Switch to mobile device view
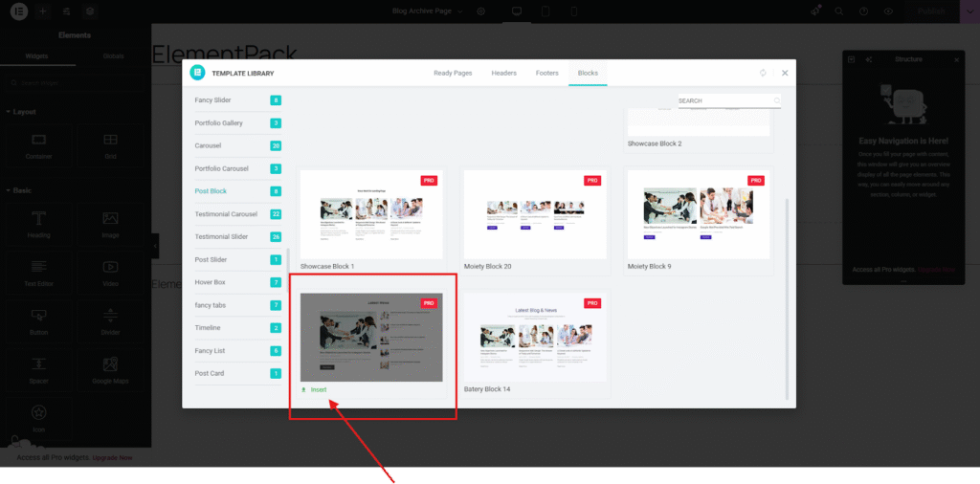Viewport: 980px width, 484px height. click(x=574, y=11)
